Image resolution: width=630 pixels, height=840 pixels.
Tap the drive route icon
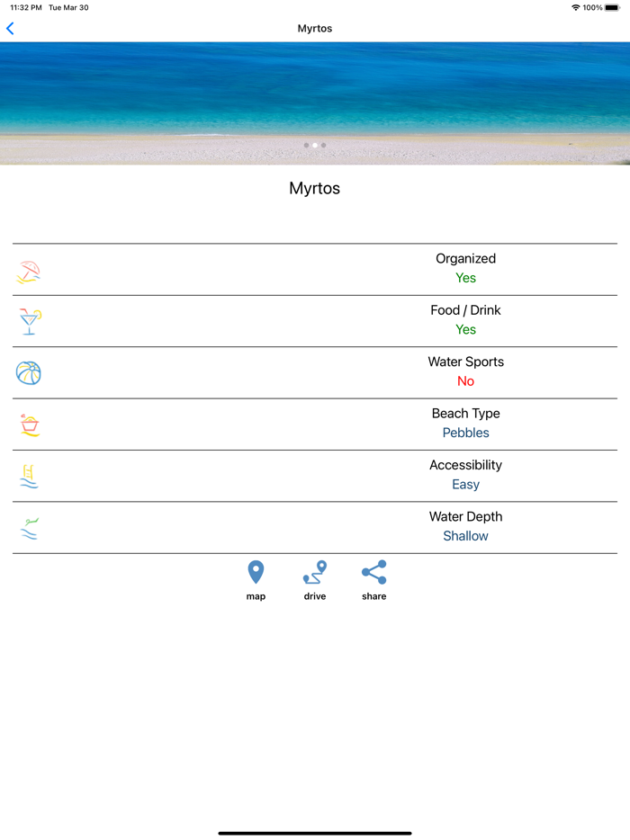coord(315,573)
